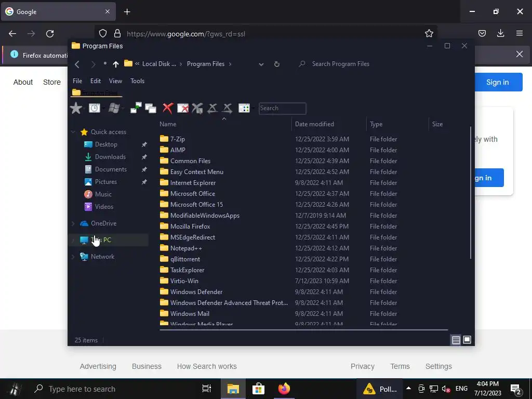The height and width of the screenshot is (399, 532).
Task: Expand the Quick access tree node
Action: click(x=73, y=132)
